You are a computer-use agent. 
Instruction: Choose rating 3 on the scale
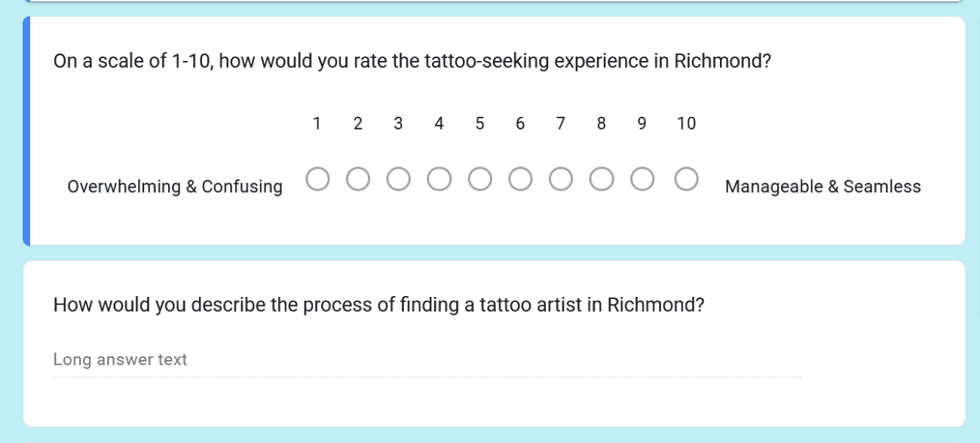[x=399, y=179]
